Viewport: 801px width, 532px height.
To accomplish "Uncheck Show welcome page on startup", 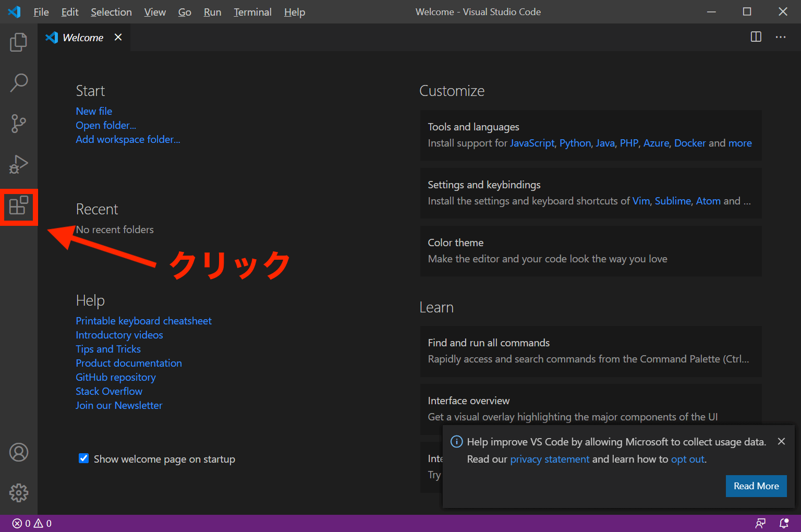I will coord(84,458).
